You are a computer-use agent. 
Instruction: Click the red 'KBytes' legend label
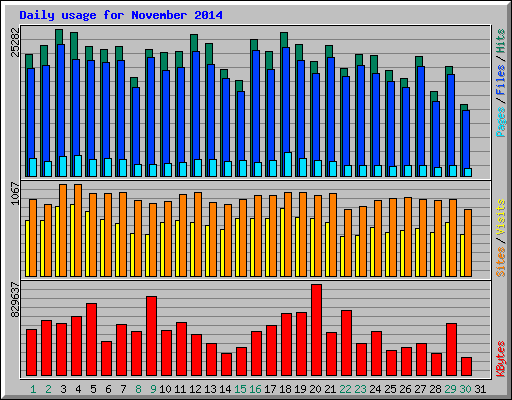501,359
